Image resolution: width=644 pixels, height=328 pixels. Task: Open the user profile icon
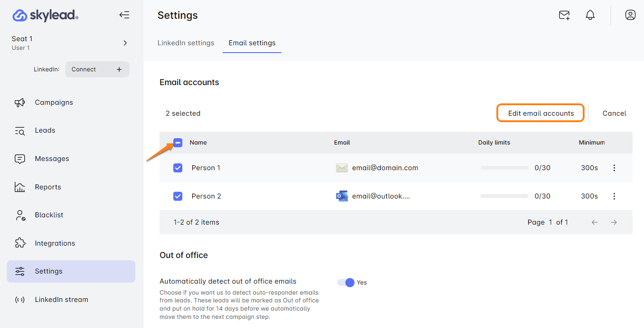(x=630, y=15)
